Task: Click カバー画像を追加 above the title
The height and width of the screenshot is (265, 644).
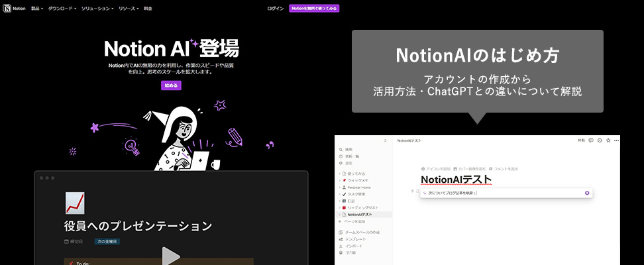Action: coord(470,169)
